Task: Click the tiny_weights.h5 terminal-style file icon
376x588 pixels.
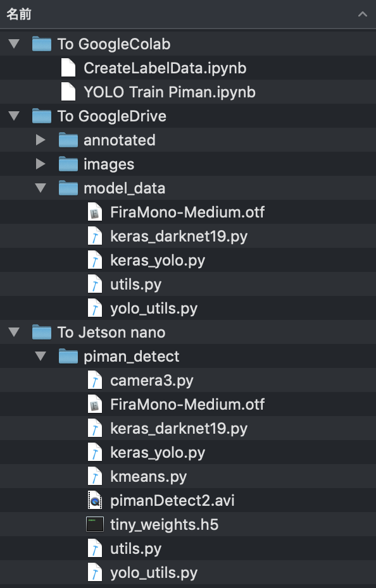Action: click(95, 524)
